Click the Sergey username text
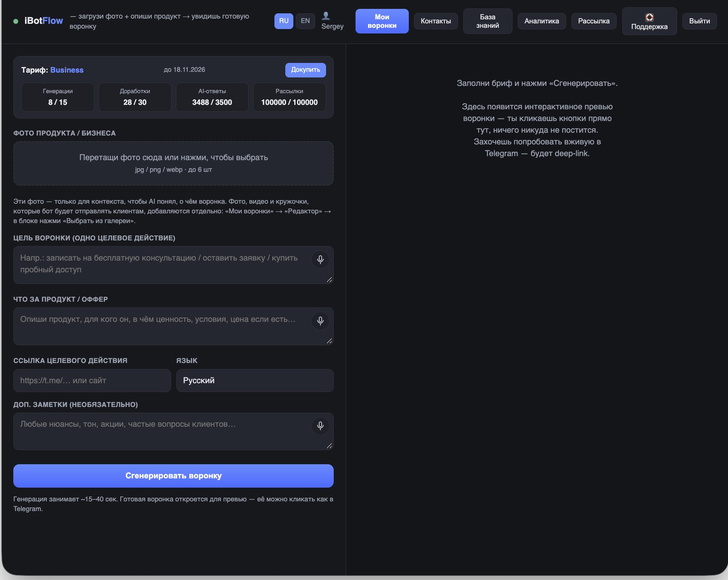Image resolution: width=728 pixels, height=580 pixels. [x=333, y=26]
